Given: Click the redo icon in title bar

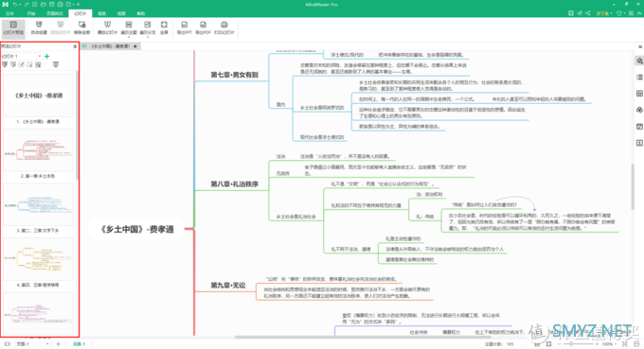Looking at the screenshot, I should point(27,4).
